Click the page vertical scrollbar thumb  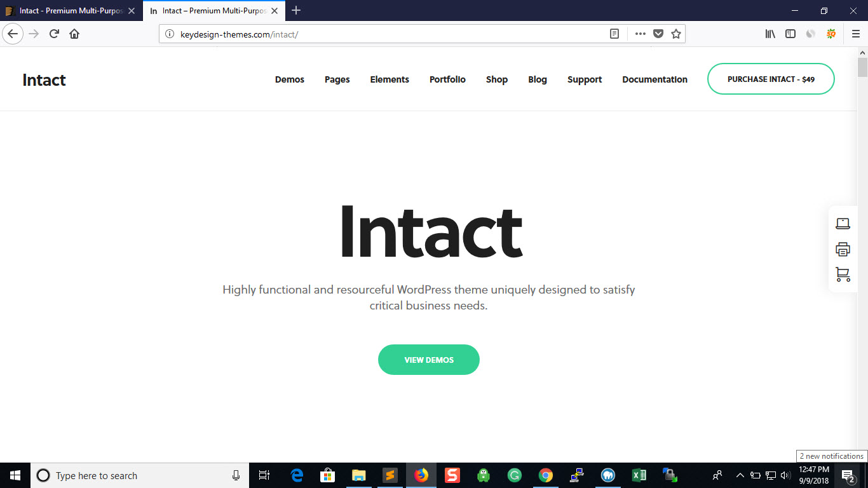862,67
